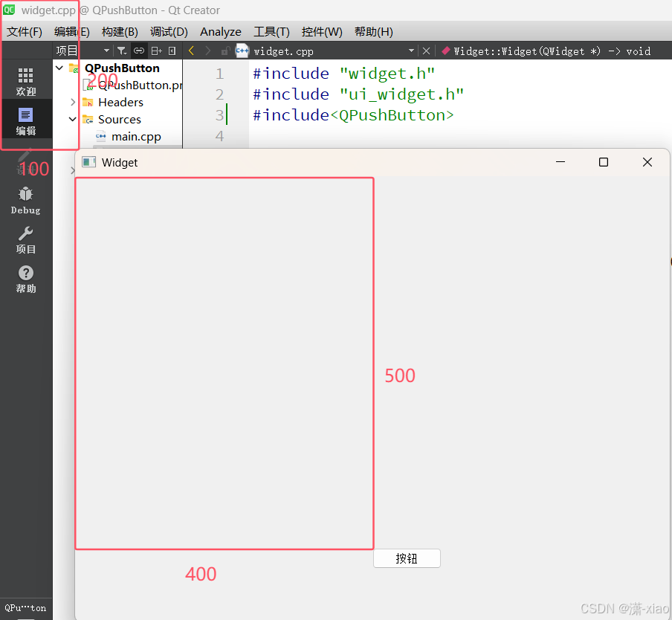The width and height of the screenshot is (672, 620).
Task: Collapse the Sources folder
Action: (73, 119)
